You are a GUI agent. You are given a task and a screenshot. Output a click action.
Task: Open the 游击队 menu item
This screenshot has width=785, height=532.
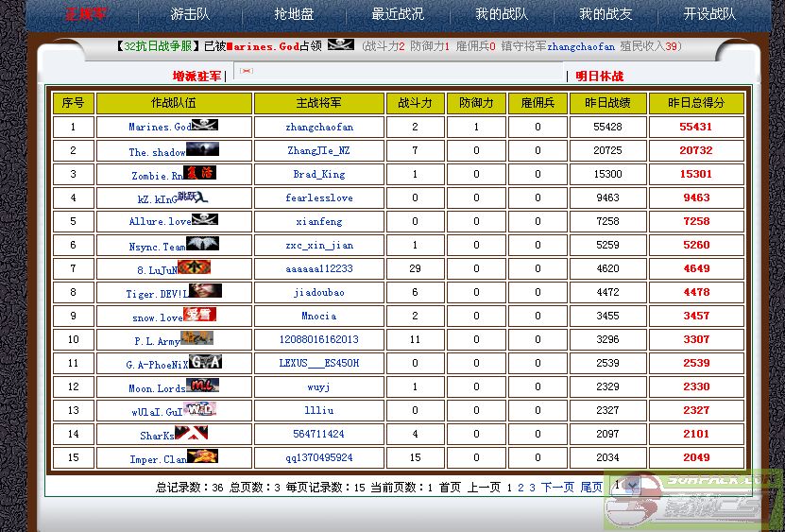pos(190,14)
